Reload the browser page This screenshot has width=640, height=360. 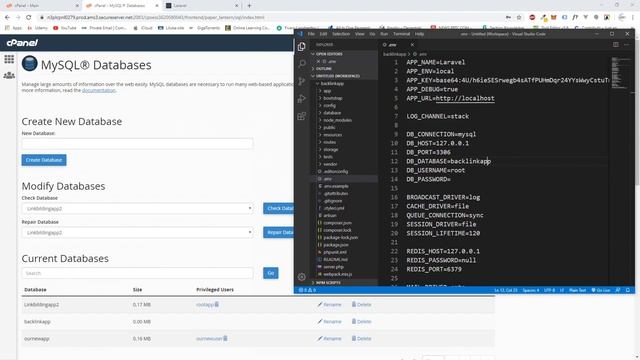pyautogui.click(x=29, y=18)
